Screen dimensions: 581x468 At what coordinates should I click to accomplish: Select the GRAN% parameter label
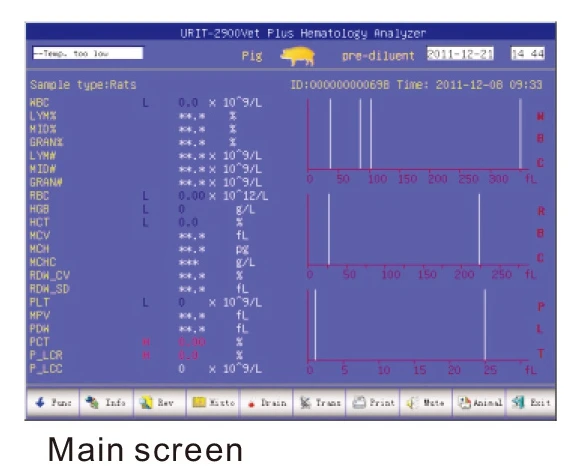click(x=46, y=142)
